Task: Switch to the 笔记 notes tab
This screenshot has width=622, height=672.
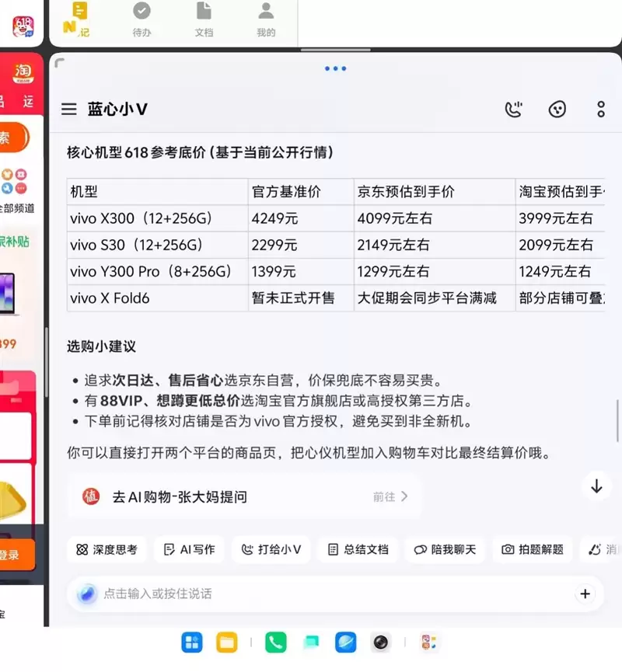Action: [79, 20]
